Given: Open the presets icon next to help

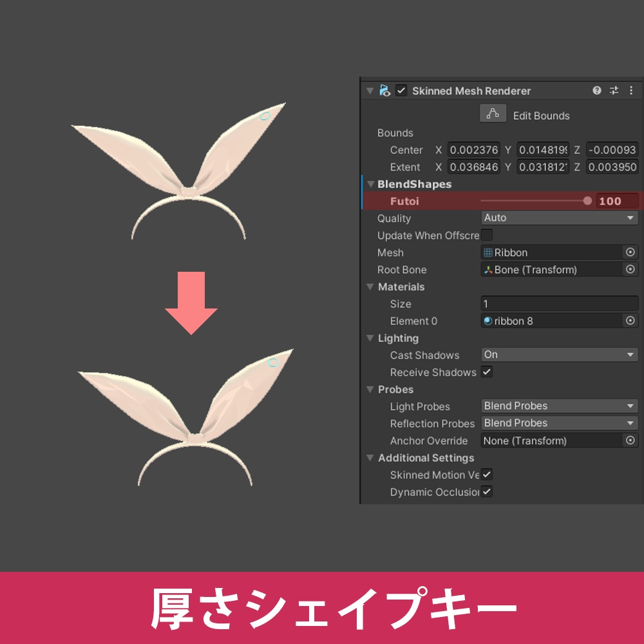Looking at the screenshot, I should (x=614, y=90).
